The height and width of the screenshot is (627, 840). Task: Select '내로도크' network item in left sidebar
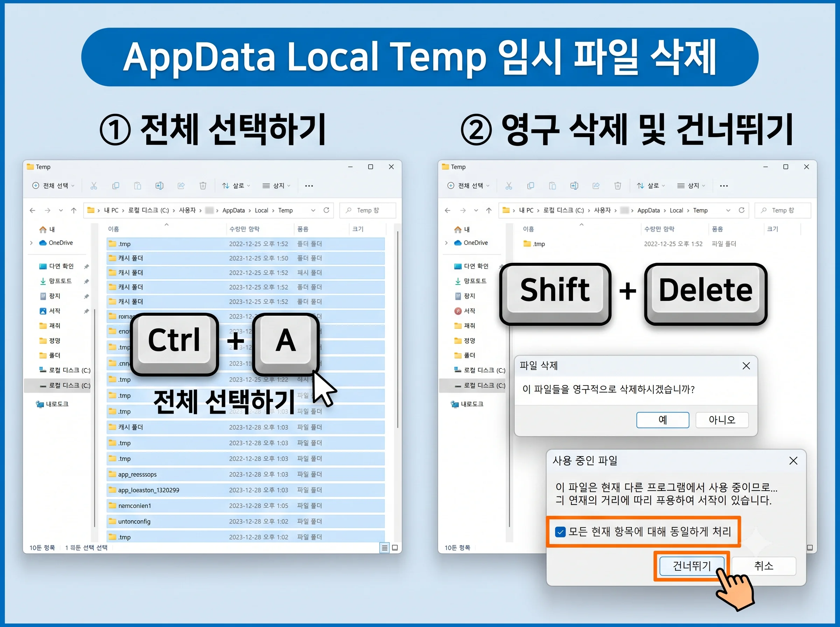(x=52, y=404)
